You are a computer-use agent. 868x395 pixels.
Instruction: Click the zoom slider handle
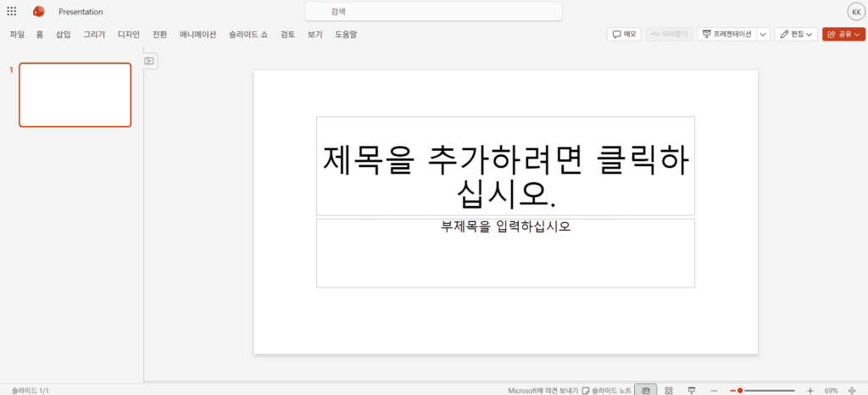(x=740, y=390)
